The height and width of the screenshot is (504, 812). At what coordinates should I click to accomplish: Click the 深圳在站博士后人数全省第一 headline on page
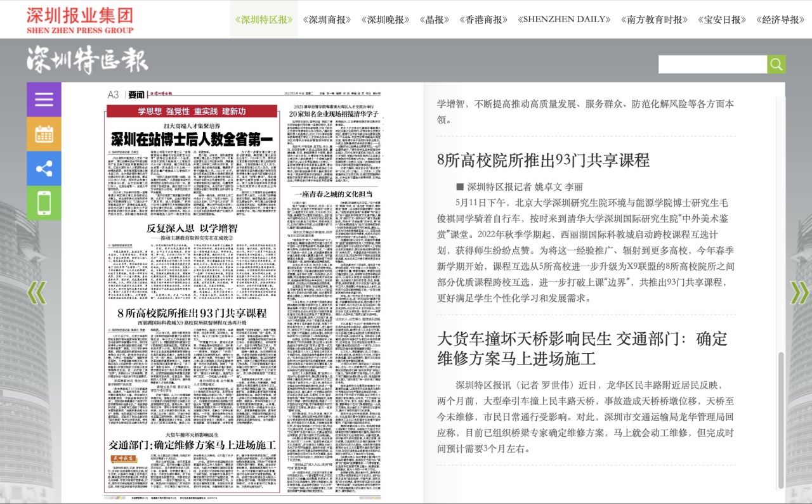click(192, 137)
